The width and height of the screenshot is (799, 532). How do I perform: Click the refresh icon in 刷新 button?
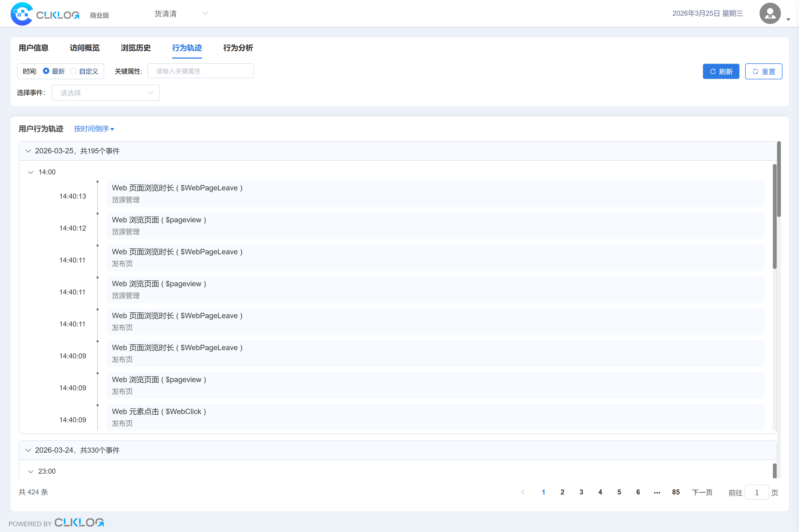pos(713,72)
